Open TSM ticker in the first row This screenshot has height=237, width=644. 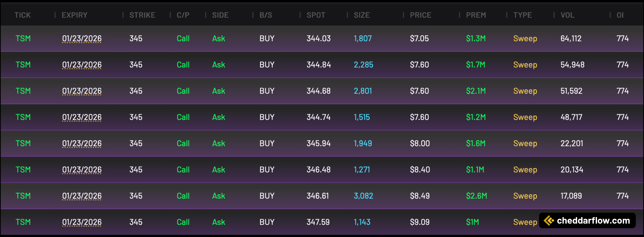point(23,38)
